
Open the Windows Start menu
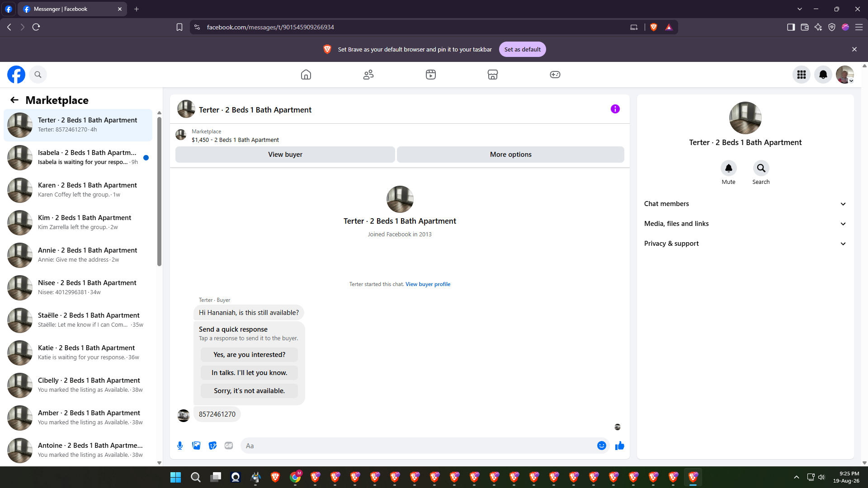pyautogui.click(x=176, y=477)
